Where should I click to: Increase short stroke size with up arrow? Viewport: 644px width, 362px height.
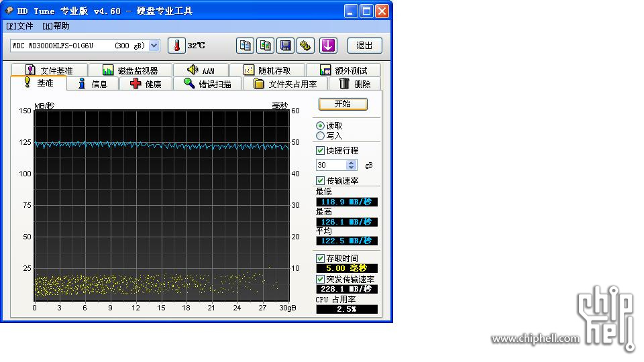pos(351,162)
